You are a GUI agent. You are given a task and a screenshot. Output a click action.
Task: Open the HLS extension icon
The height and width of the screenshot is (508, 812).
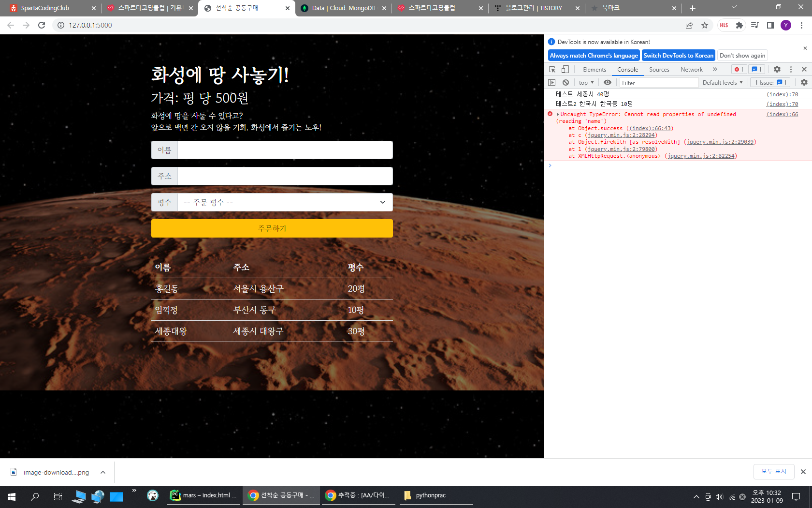point(724,25)
